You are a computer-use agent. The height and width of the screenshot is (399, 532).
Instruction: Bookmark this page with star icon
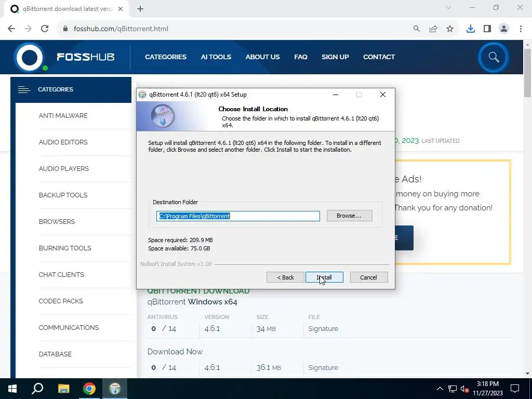point(449,29)
